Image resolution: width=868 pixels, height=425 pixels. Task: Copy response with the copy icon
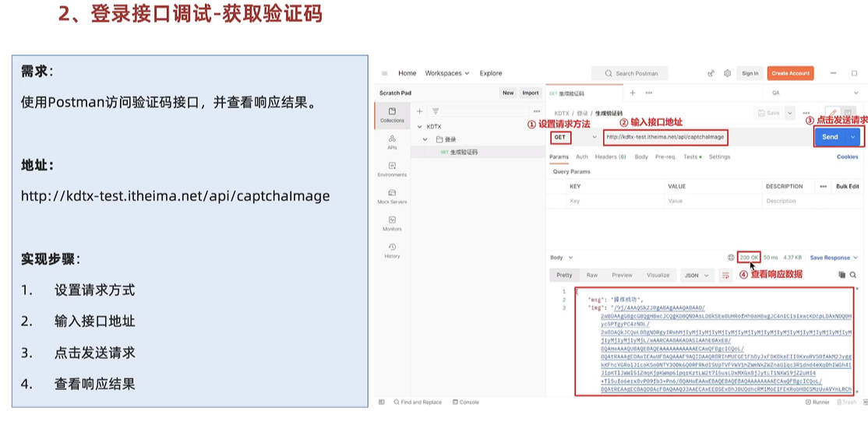[x=842, y=275]
